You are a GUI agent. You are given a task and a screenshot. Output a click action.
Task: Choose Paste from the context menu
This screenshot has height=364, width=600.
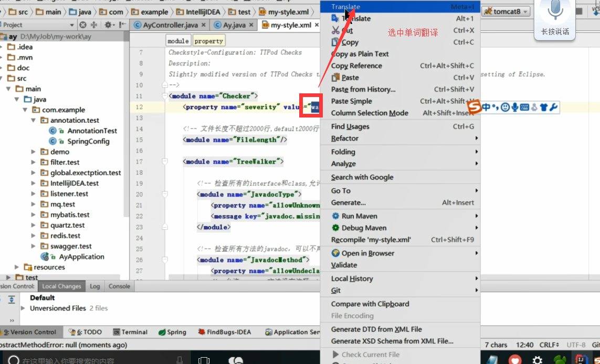[x=400, y=78]
